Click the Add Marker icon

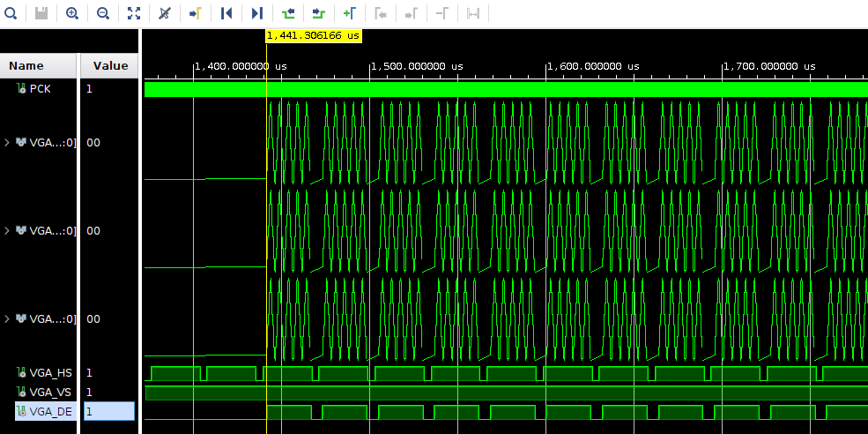coord(349,12)
